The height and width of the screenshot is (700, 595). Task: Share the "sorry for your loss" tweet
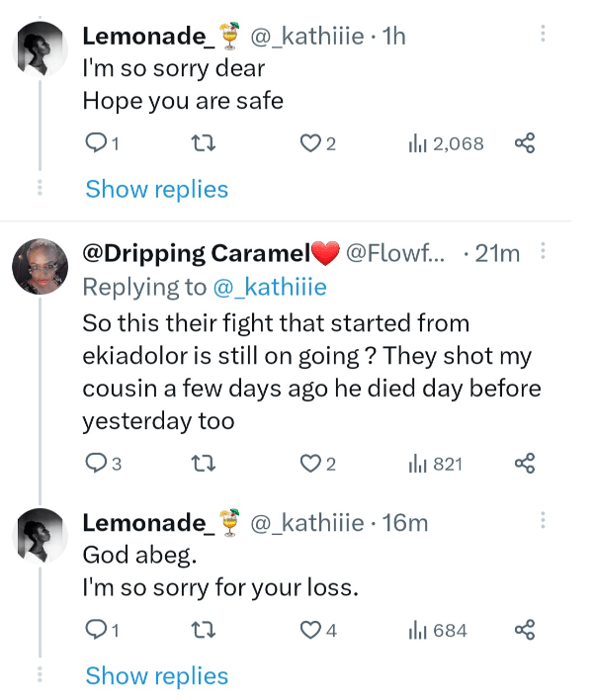pyautogui.click(x=525, y=631)
